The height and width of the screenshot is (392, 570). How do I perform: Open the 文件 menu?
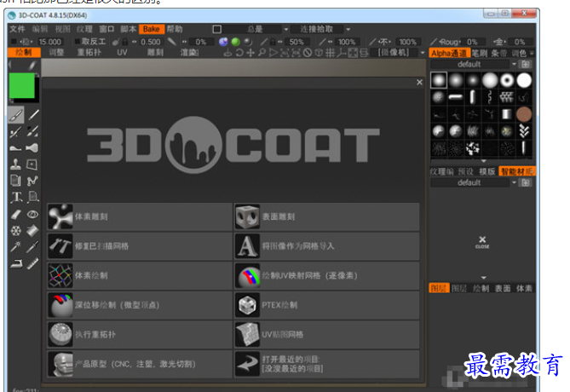(17, 29)
